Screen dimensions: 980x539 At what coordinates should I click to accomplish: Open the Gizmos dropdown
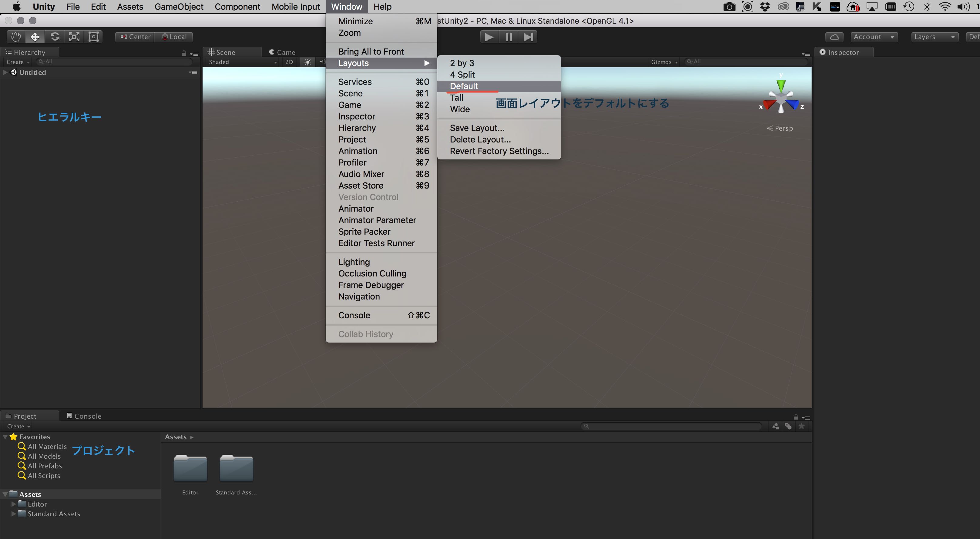664,62
